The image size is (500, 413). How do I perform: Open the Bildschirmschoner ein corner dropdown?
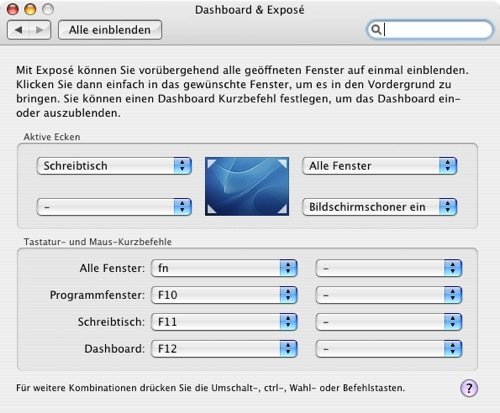tap(380, 207)
